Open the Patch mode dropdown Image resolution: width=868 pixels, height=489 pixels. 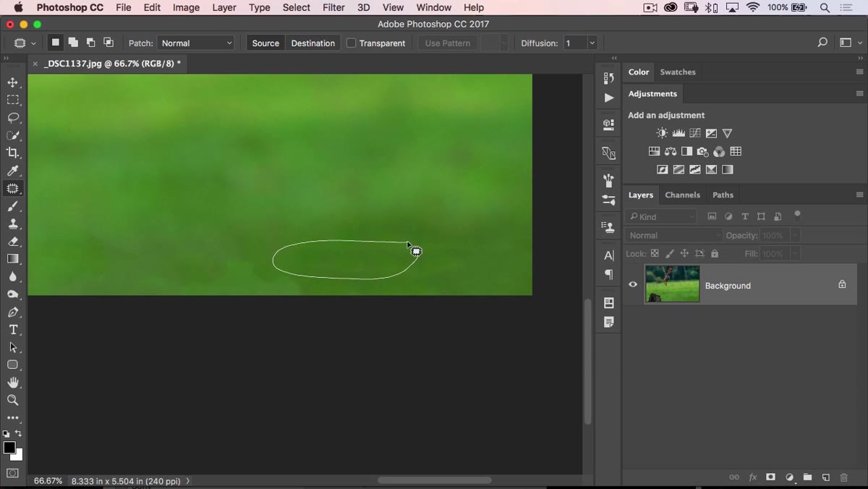click(196, 43)
